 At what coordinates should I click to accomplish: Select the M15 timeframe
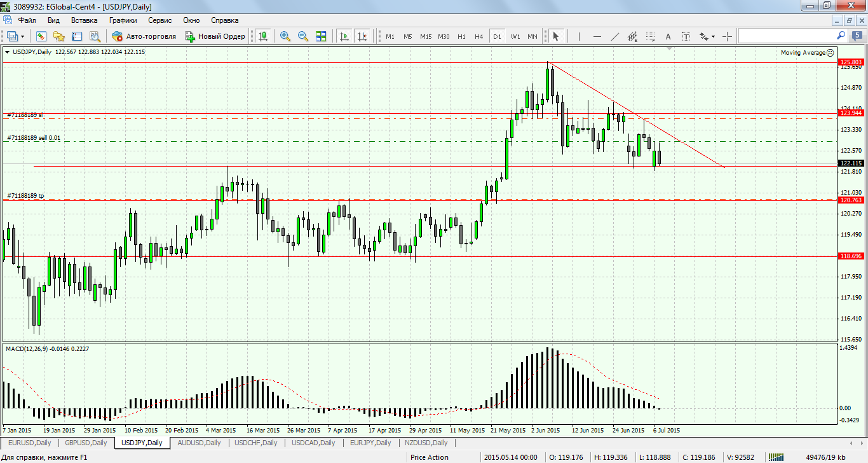(426, 36)
